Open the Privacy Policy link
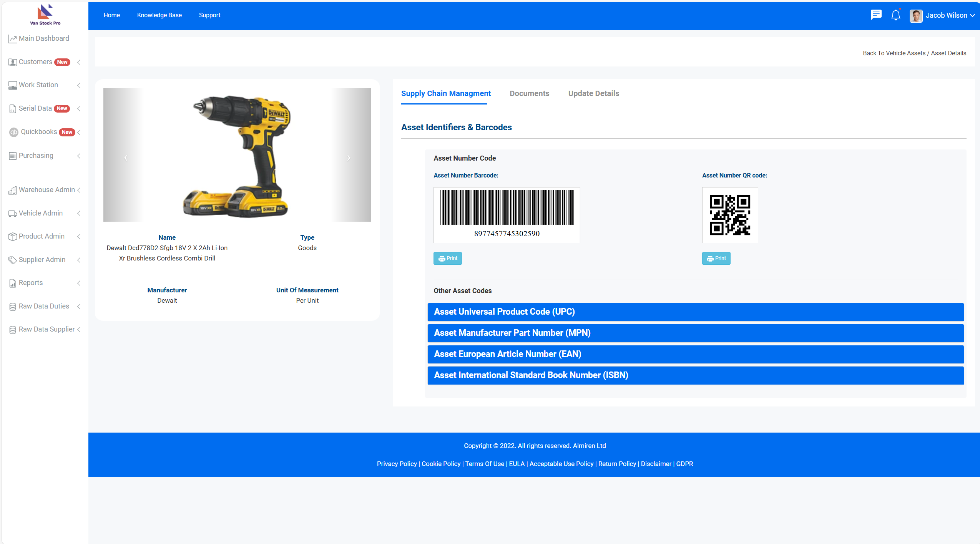This screenshot has height=544, width=980. 397,464
